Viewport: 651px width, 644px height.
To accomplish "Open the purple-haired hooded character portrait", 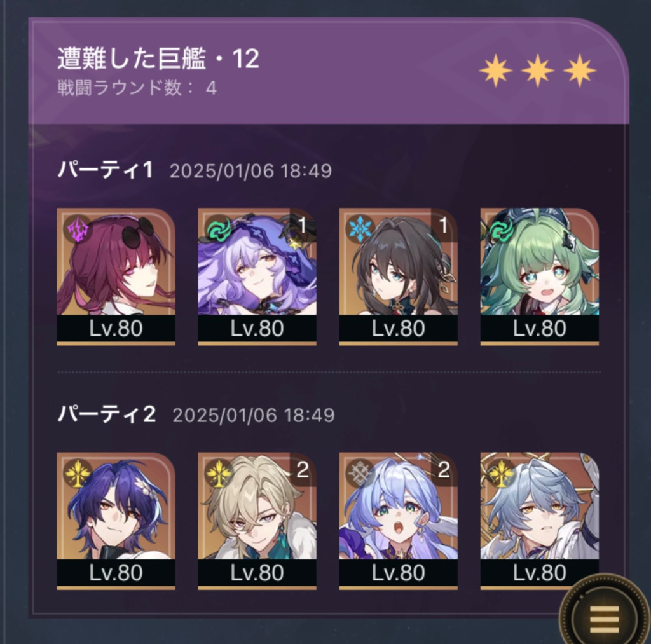I will (257, 277).
